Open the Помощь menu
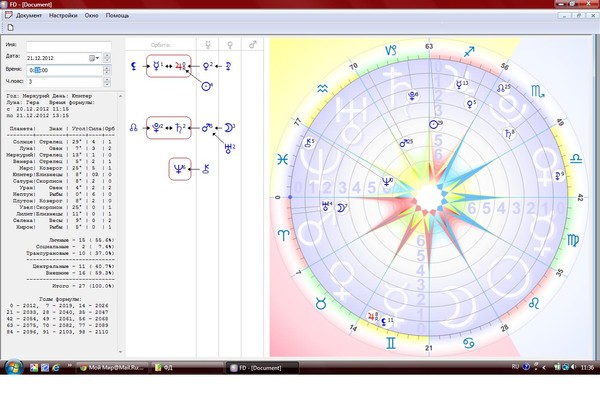 coord(117,16)
